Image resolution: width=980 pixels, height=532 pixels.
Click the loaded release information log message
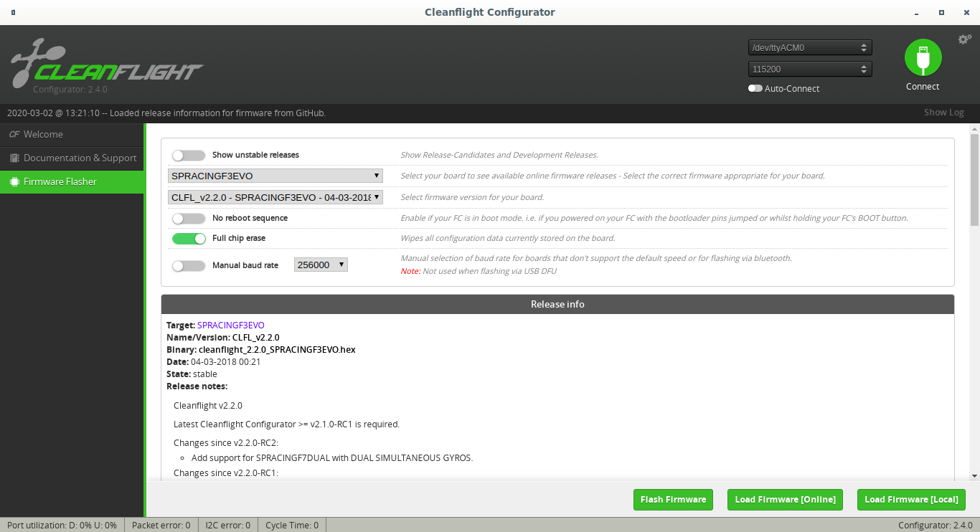point(166,113)
